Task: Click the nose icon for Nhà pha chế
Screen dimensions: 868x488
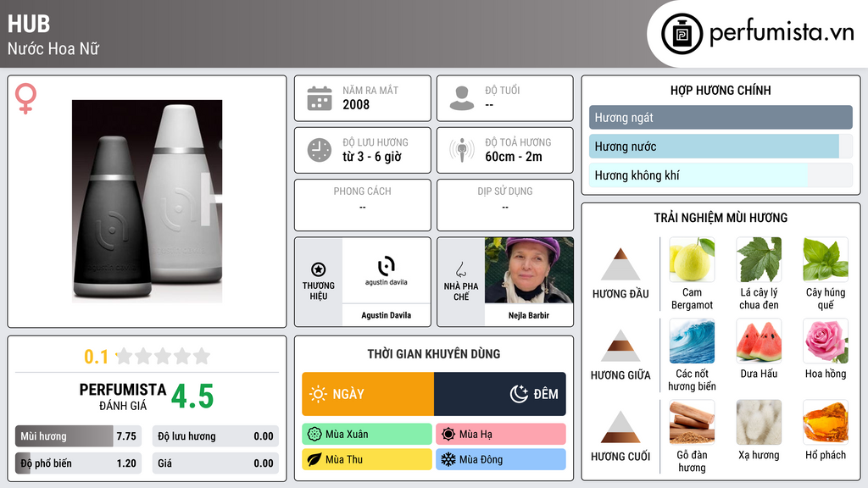Action: pos(460,269)
